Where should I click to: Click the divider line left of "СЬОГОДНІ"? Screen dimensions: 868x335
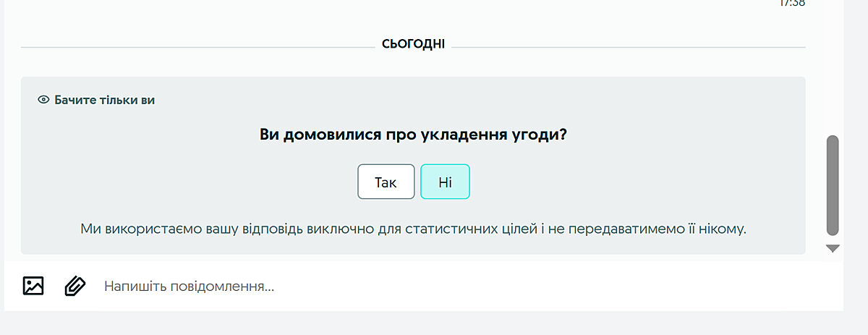click(195, 47)
